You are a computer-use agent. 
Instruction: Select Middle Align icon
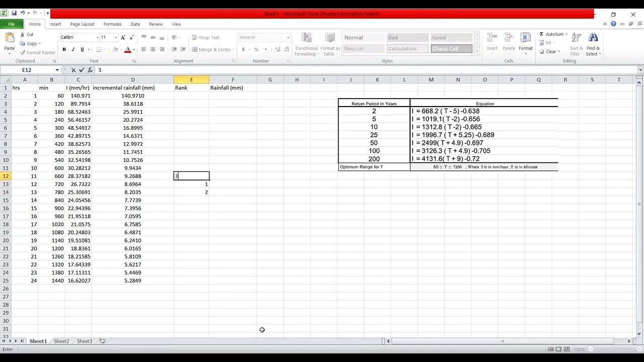[x=153, y=37]
